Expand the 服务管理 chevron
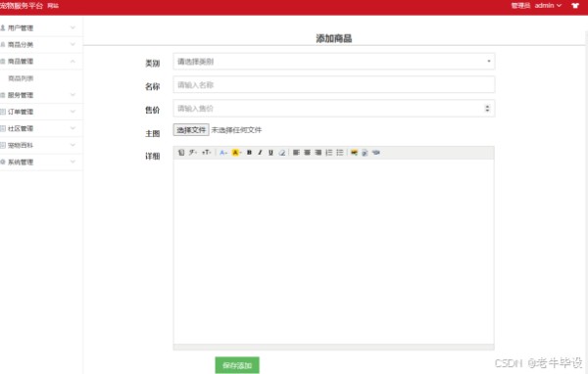 (x=73, y=95)
